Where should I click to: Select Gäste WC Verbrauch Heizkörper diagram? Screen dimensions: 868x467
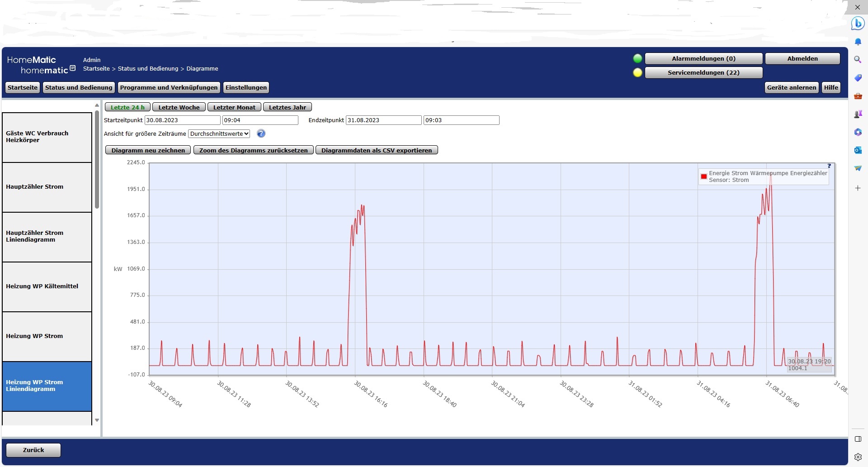[x=47, y=138]
